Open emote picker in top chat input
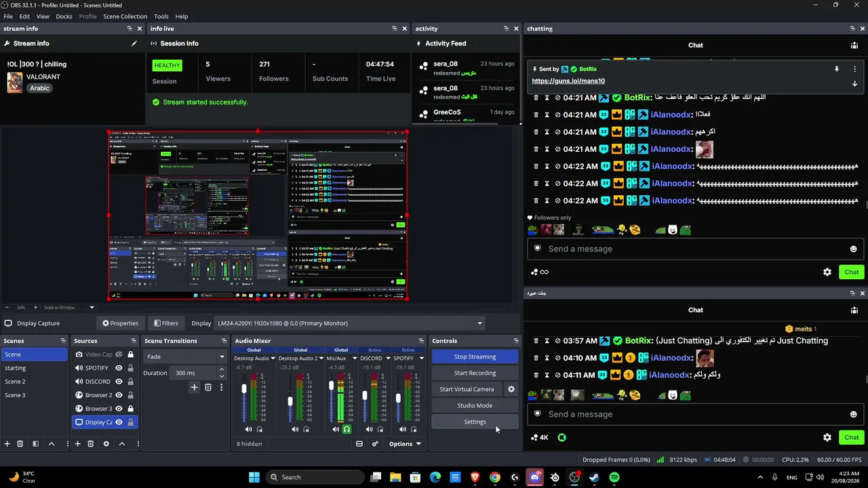The image size is (868, 488). pos(853,249)
